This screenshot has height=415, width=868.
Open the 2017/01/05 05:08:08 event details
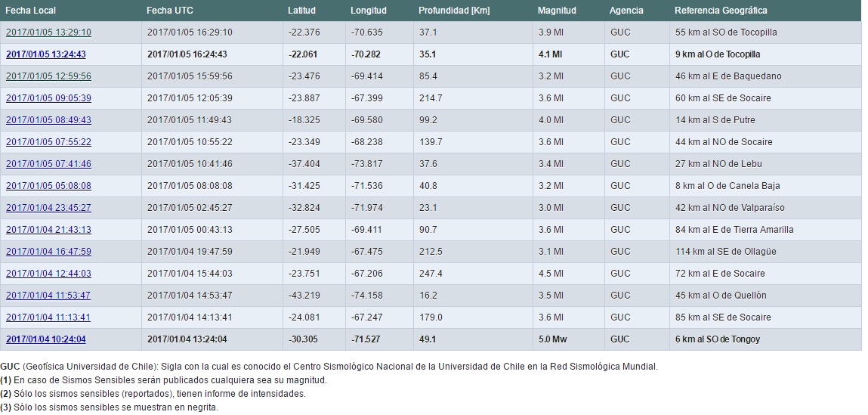tap(48, 186)
